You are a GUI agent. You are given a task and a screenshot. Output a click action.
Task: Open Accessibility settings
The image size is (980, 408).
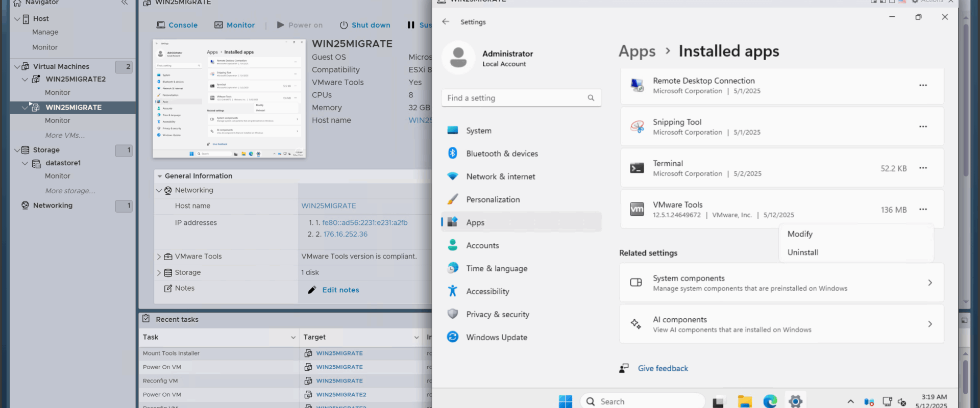(521, 291)
